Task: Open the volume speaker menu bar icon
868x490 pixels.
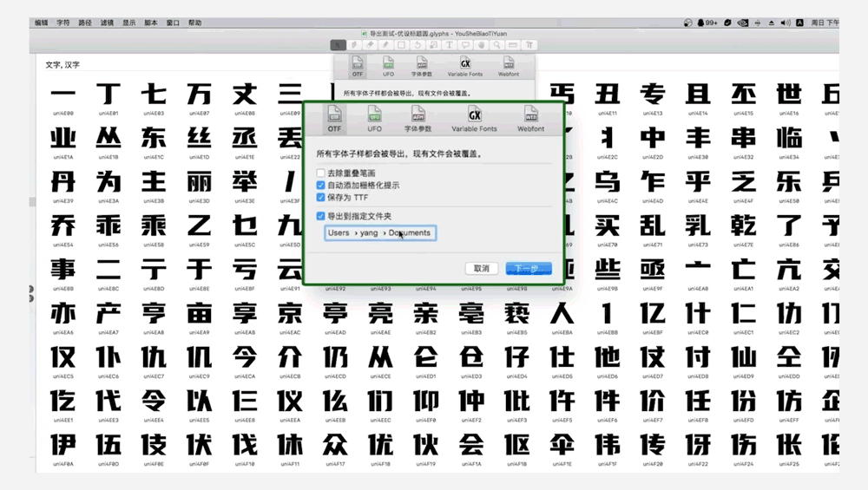Action: [x=785, y=23]
